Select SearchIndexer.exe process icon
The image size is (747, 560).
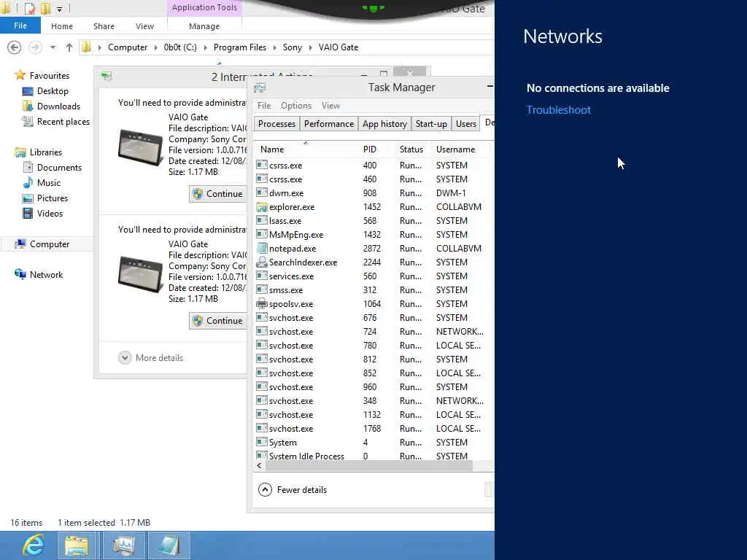(262, 262)
